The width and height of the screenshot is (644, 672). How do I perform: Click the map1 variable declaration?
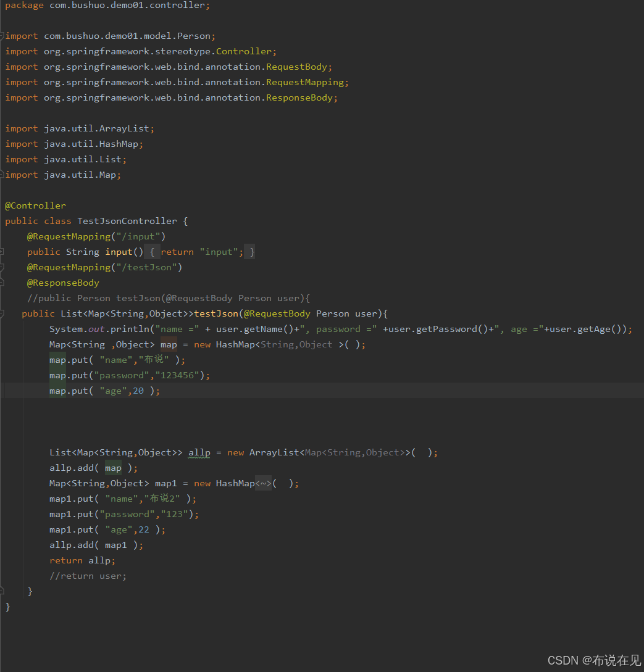(166, 483)
